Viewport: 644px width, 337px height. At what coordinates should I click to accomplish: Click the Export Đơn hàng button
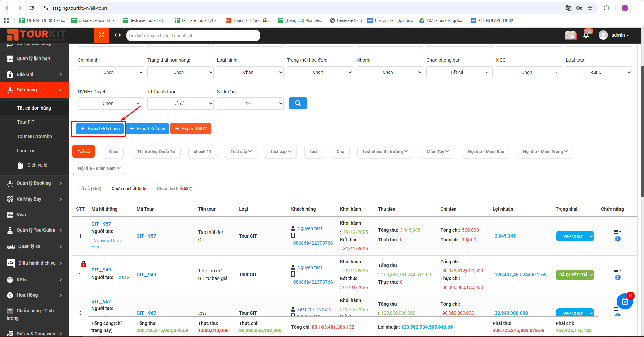point(100,129)
